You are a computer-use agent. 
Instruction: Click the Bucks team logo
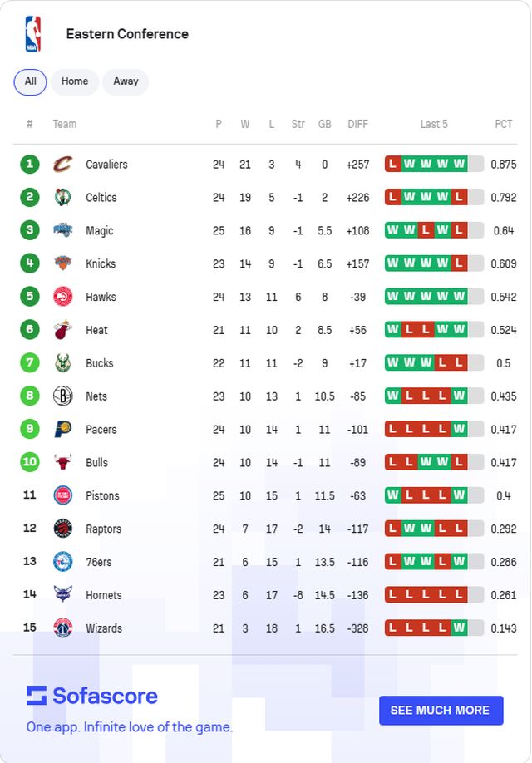(x=63, y=363)
